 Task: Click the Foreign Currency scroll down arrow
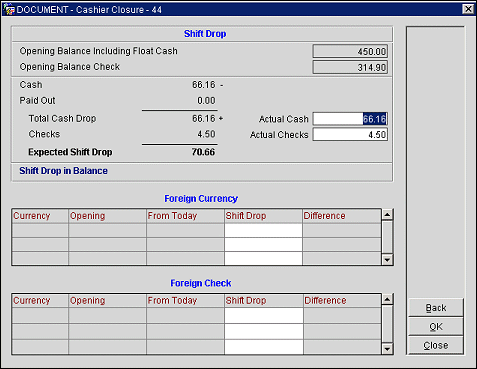pos(387,260)
